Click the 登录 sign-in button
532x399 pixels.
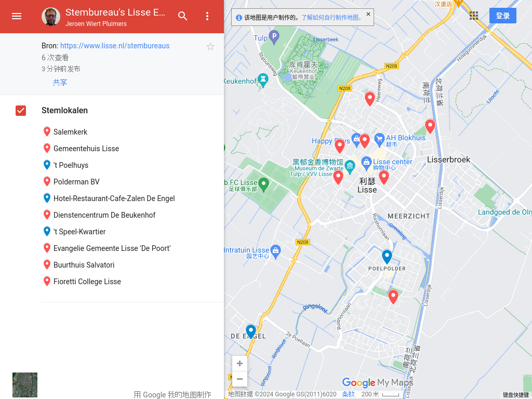(502, 16)
